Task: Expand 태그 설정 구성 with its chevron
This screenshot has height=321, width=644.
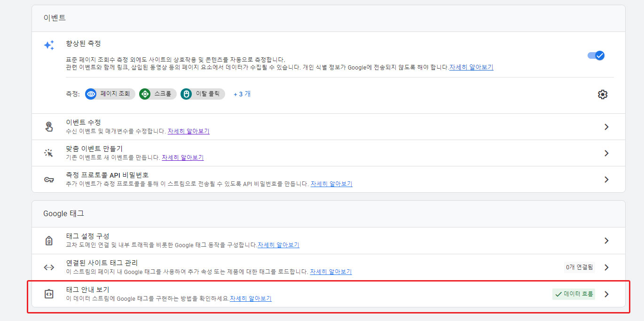Action: click(606, 241)
